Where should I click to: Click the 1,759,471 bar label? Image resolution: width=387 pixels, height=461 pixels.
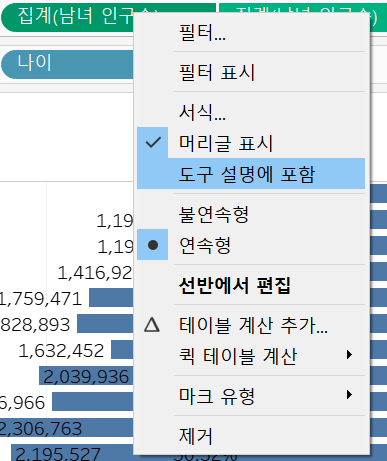pos(41,298)
